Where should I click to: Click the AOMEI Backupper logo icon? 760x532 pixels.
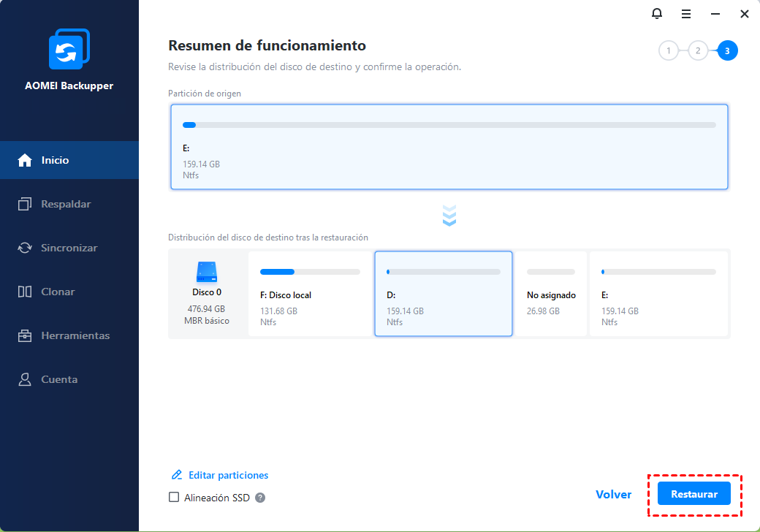tap(69, 50)
